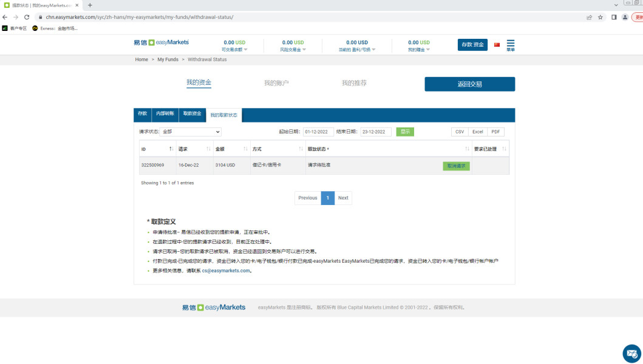Open the Exness bookmark
Image resolution: width=643 pixels, height=364 pixels.
pos(55,29)
